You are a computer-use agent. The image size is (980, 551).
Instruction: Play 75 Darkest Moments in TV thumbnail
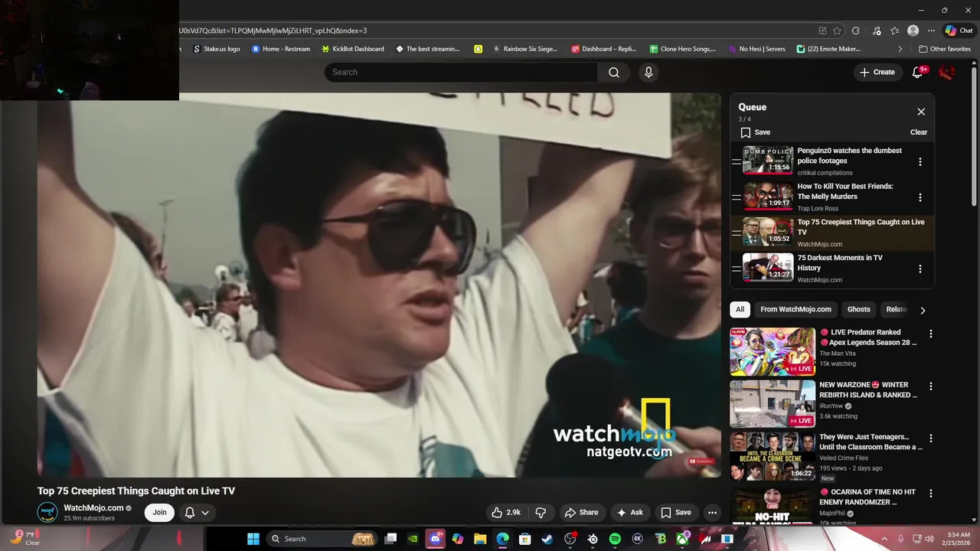[x=768, y=268]
